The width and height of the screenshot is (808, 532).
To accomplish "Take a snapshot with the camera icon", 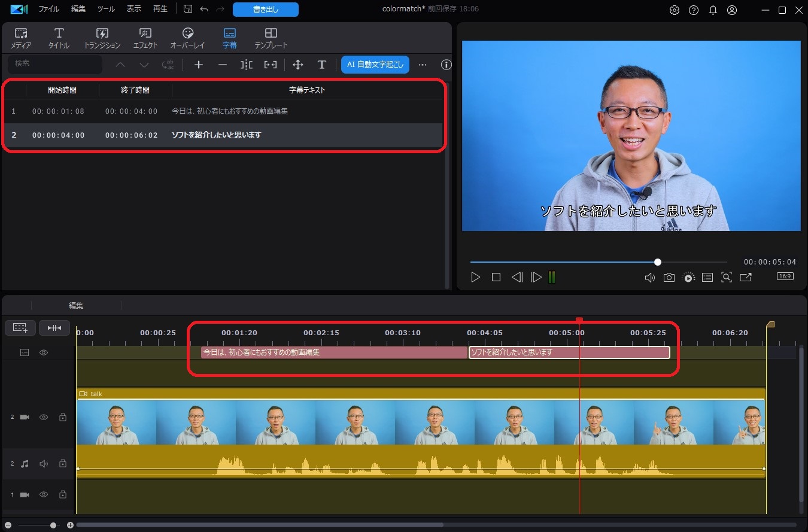I will point(669,277).
